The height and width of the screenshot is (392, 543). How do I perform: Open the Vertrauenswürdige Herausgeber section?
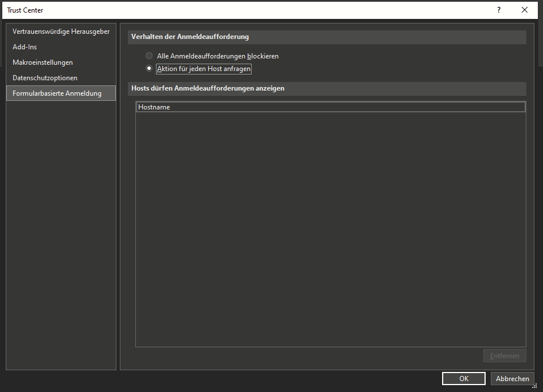(61, 32)
